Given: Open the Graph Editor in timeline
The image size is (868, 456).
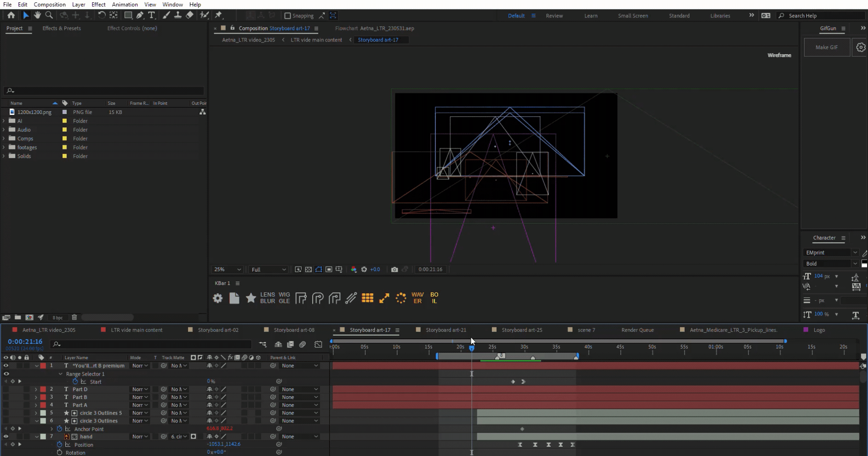Looking at the screenshot, I should (x=318, y=344).
